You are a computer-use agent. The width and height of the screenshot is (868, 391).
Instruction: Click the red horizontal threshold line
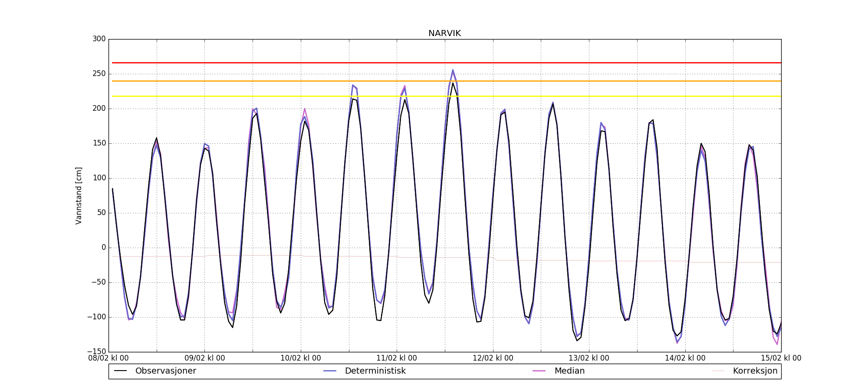pos(447,63)
